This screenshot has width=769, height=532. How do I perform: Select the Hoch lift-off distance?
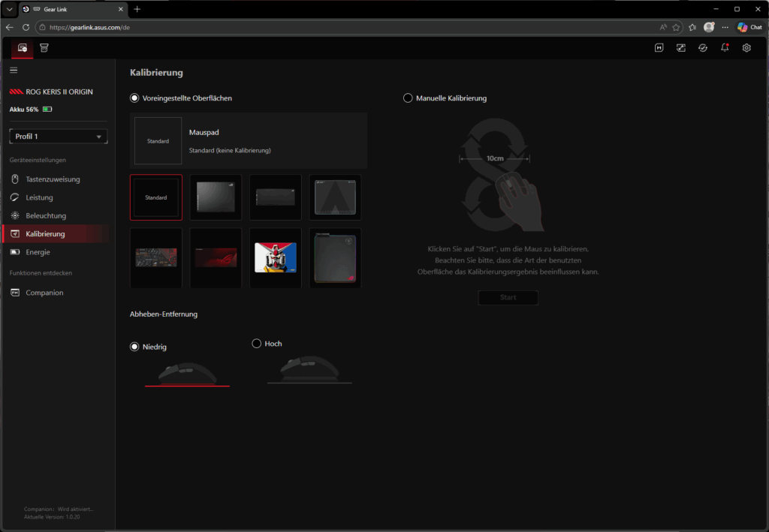(x=257, y=344)
